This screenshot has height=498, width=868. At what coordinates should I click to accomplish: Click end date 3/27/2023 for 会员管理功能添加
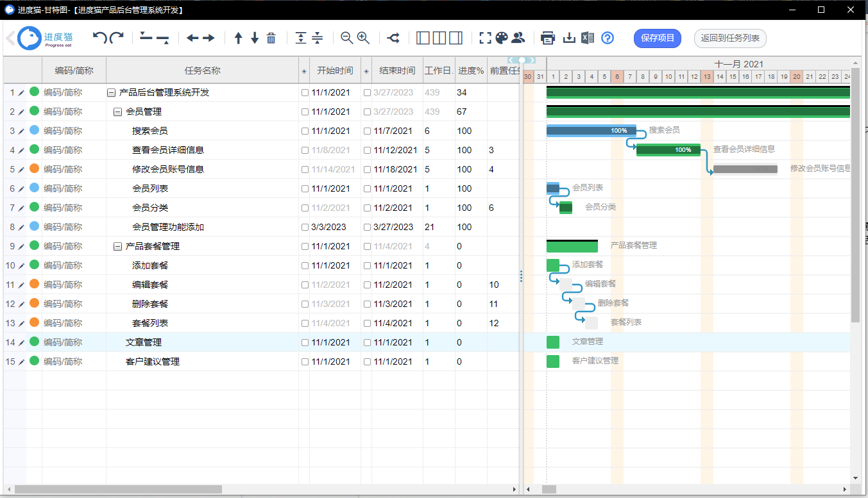394,227
